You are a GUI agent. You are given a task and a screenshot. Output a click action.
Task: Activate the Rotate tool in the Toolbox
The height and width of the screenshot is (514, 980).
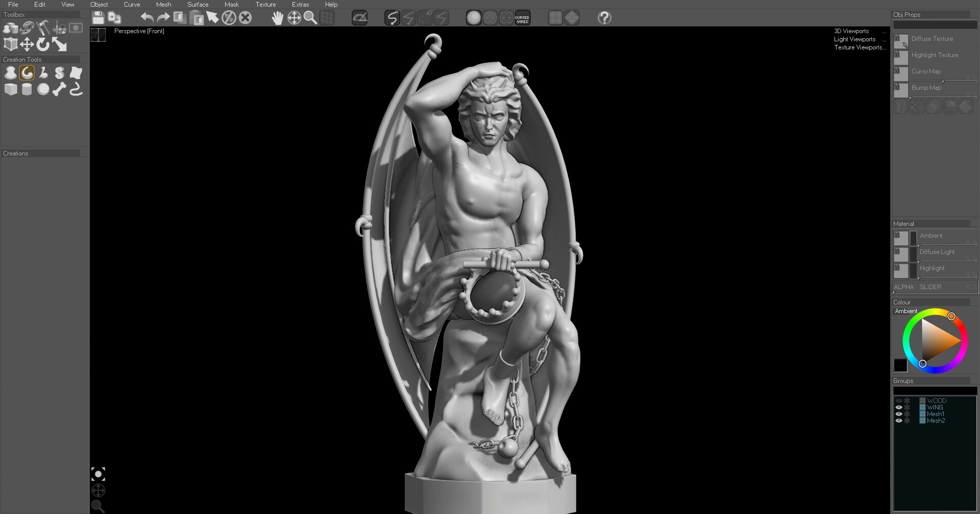click(42, 45)
